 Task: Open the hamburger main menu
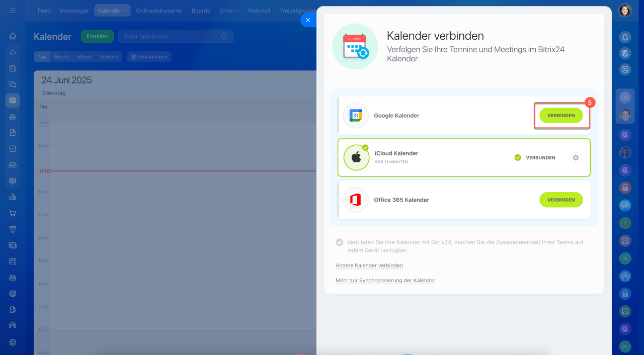pyautogui.click(x=13, y=10)
